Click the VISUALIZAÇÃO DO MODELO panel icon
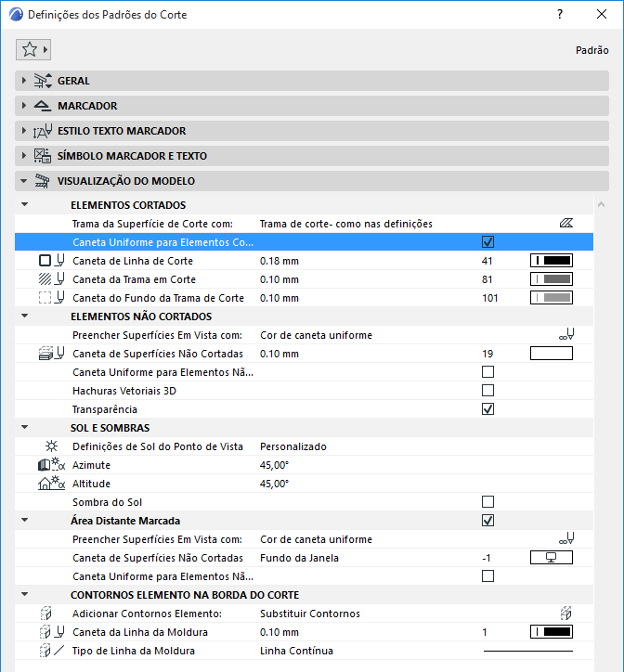The image size is (624, 672). point(42,181)
